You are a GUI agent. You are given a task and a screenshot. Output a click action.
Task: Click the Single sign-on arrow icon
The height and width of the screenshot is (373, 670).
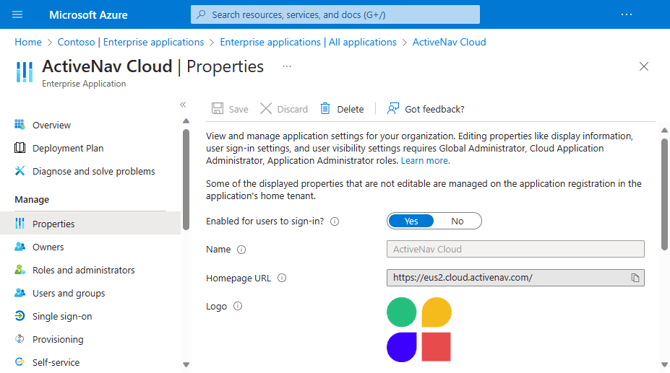pos(20,316)
